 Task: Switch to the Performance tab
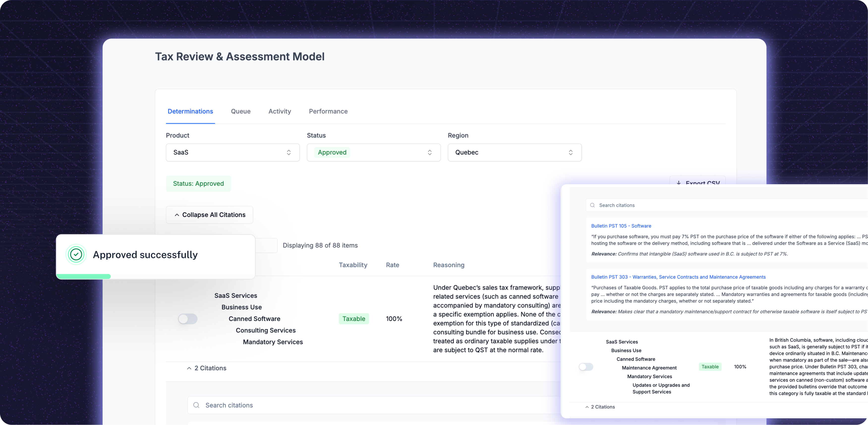(328, 111)
